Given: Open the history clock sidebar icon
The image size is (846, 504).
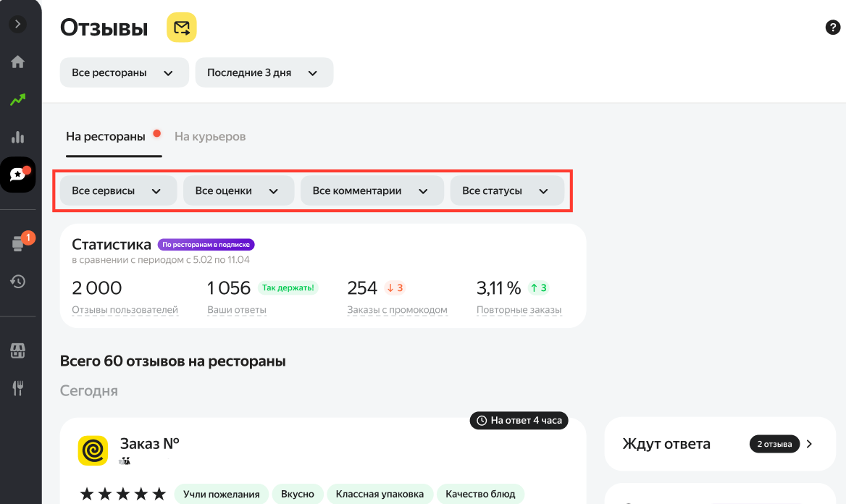Looking at the screenshot, I should coord(18,281).
